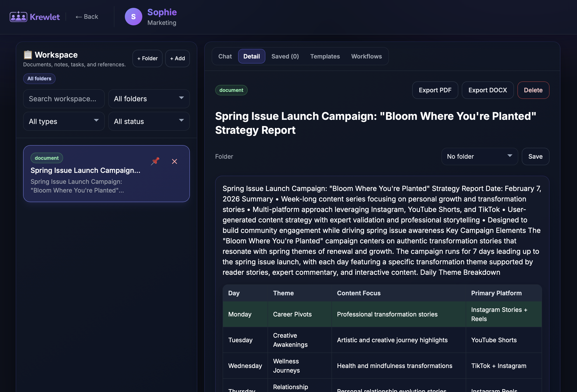Save the folder assignment

[x=535, y=156]
